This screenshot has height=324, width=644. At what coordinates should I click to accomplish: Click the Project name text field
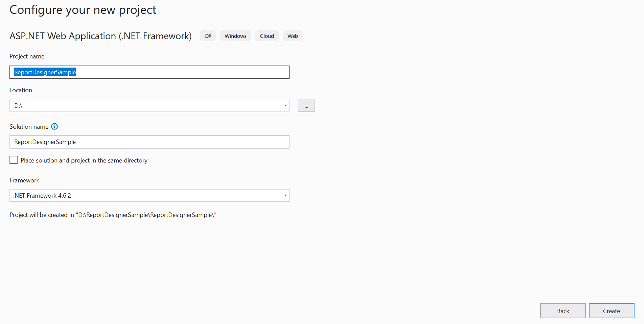(149, 72)
